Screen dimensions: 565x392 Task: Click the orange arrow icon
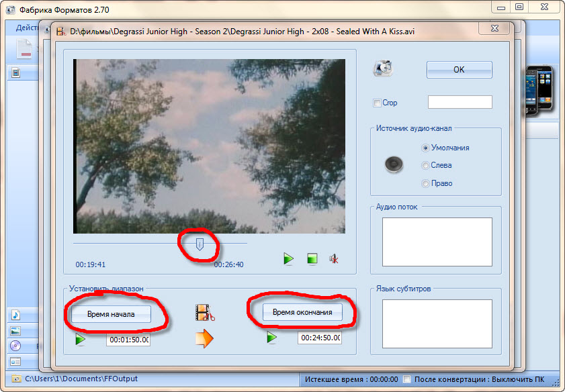click(x=204, y=338)
